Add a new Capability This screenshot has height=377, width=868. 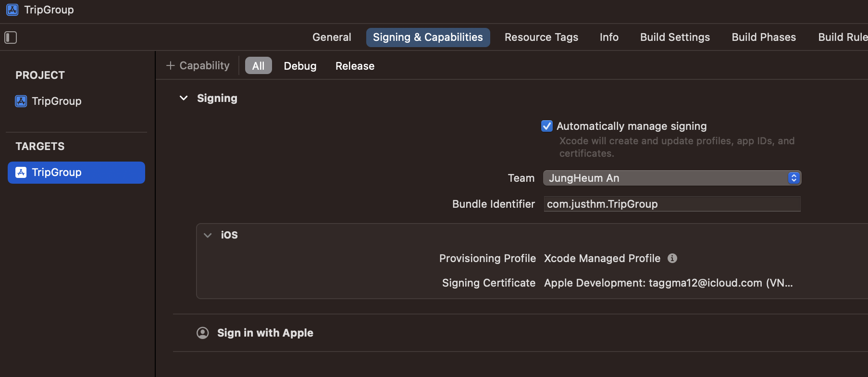click(x=198, y=65)
